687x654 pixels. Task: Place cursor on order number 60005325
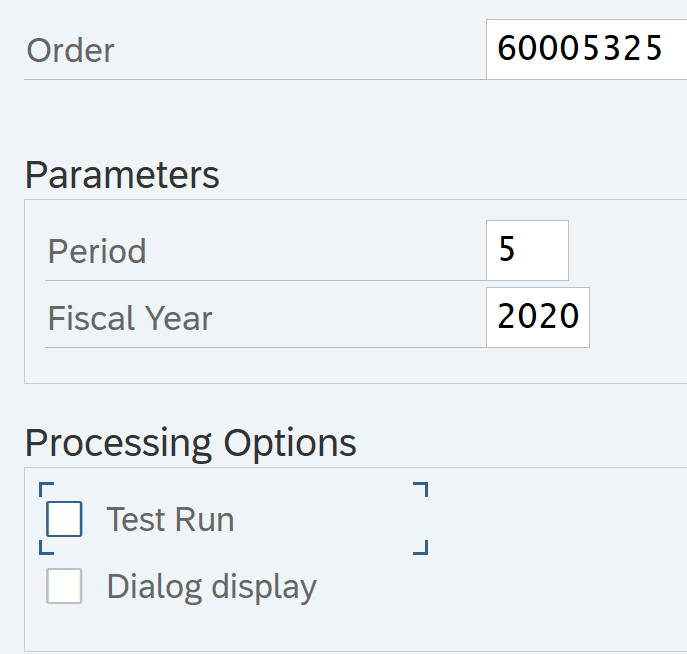click(580, 48)
